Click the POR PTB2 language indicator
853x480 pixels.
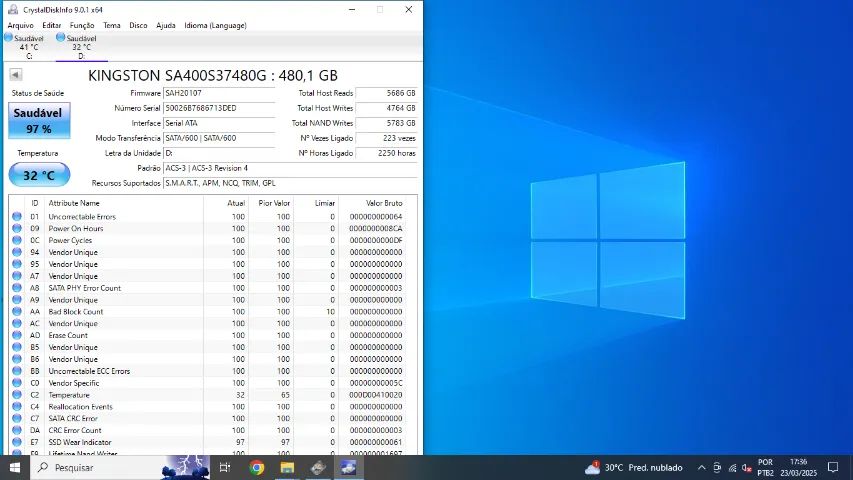coord(765,467)
